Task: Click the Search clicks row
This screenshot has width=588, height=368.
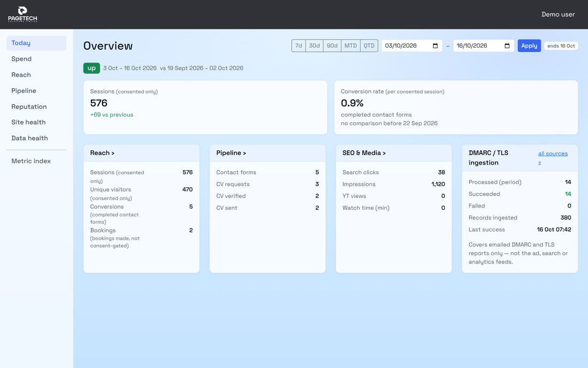Action: pos(394,172)
